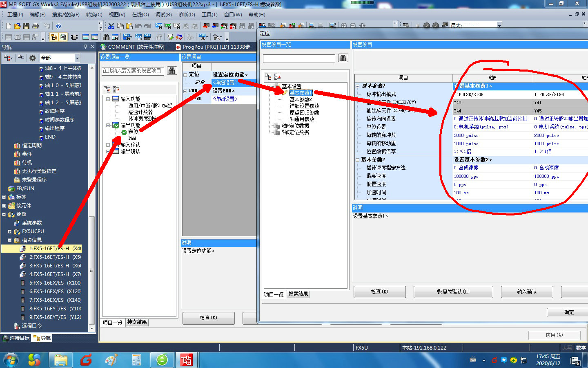The height and width of the screenshot is (368, 588).
Task: Select 原点回归参数 in the settings tree
Action: pyautogui.click(x=304, y=112)
